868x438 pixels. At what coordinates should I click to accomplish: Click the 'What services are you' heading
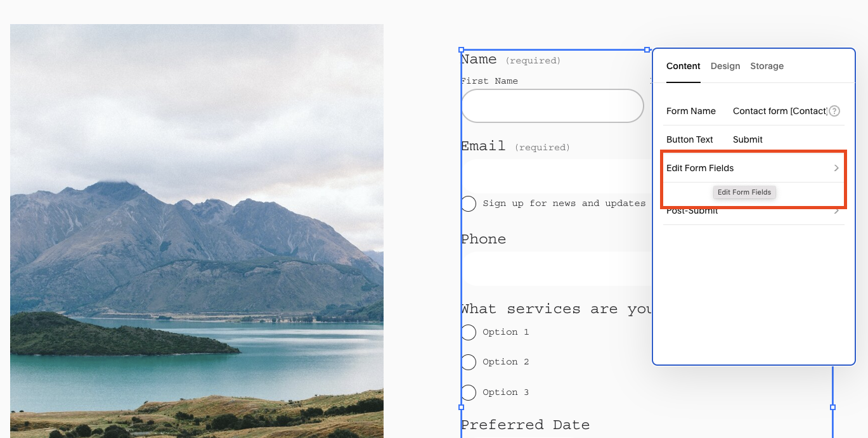click(x=557, y=309)
